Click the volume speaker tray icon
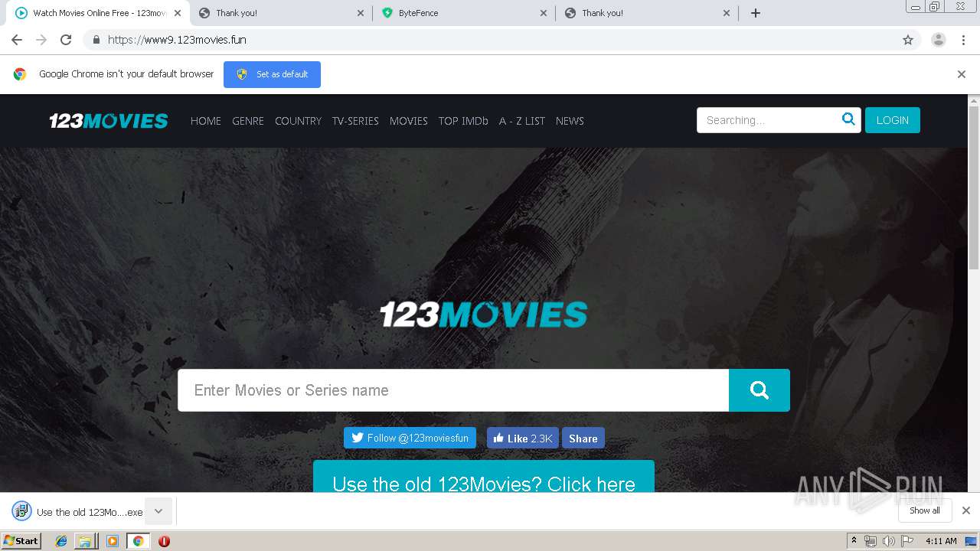 pyautogui.click(x=888, y=541)
